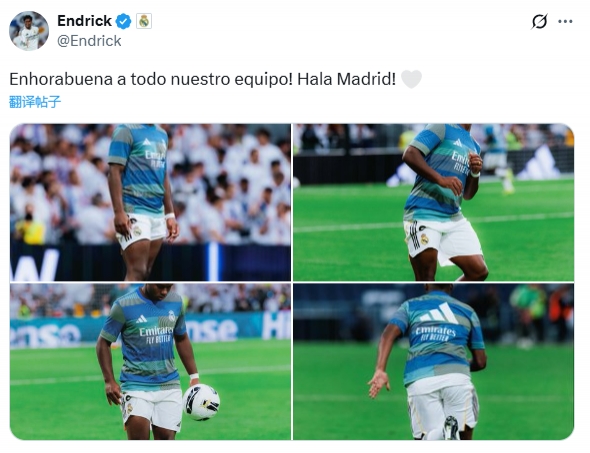
Task: Open Endrick's profile avatar picture
Action: click(29, 30)
